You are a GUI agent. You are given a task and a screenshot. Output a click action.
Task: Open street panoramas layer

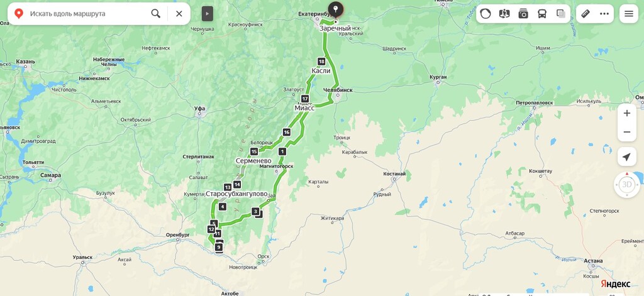504,14
